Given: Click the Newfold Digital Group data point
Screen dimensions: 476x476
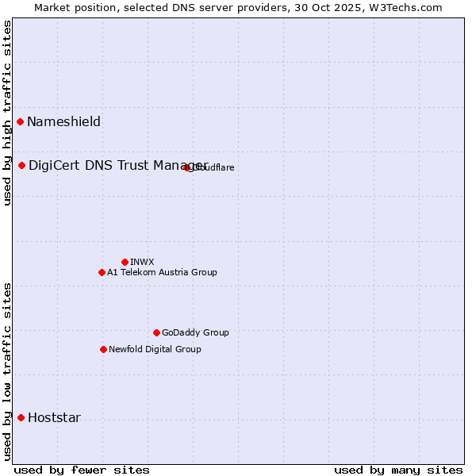Looking at the screenshot, I should coord(103,349).
